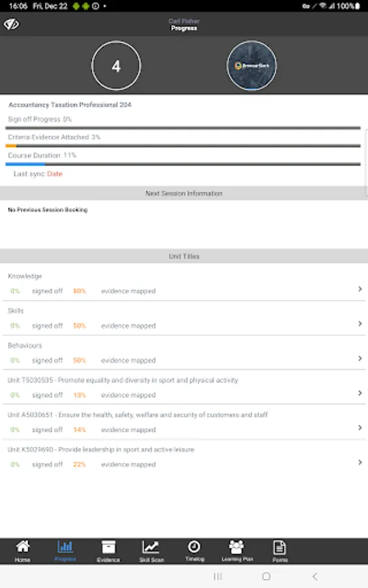The image size is (368, 588).
Task: Click the red Date last sync link
Action: (x=55, y=174)
